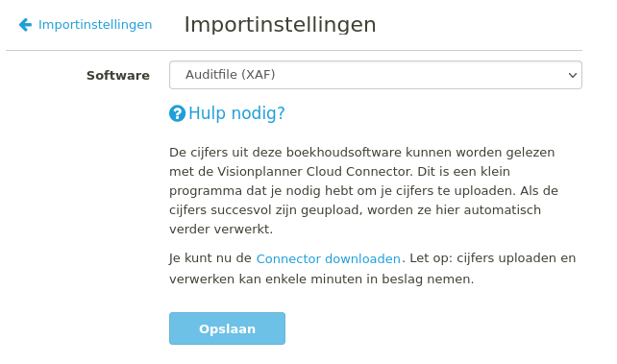Click the blue back arrow icon
Image resolution: width=617 pixels, height=364 pixels.
25,24
